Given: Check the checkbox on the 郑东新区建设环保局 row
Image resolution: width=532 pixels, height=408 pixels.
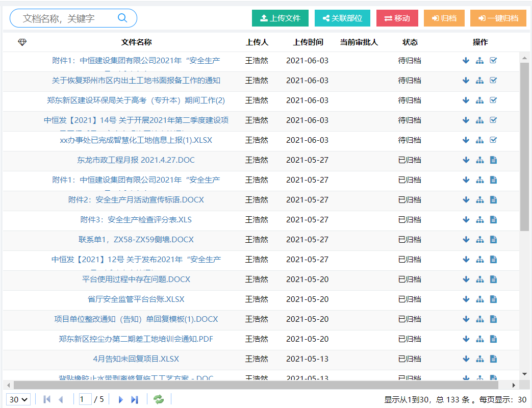Looking at the screenshot, I should pos(493,100).
